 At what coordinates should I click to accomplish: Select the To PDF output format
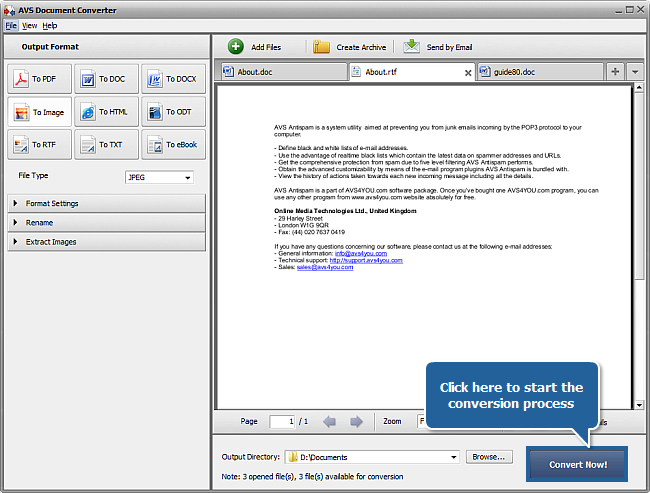[x=39, y=79]
